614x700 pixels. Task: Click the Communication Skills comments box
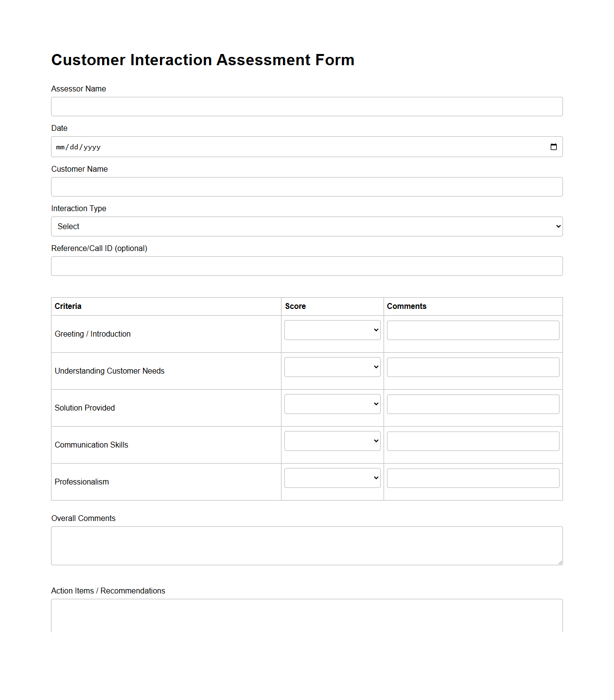point(473,441)
